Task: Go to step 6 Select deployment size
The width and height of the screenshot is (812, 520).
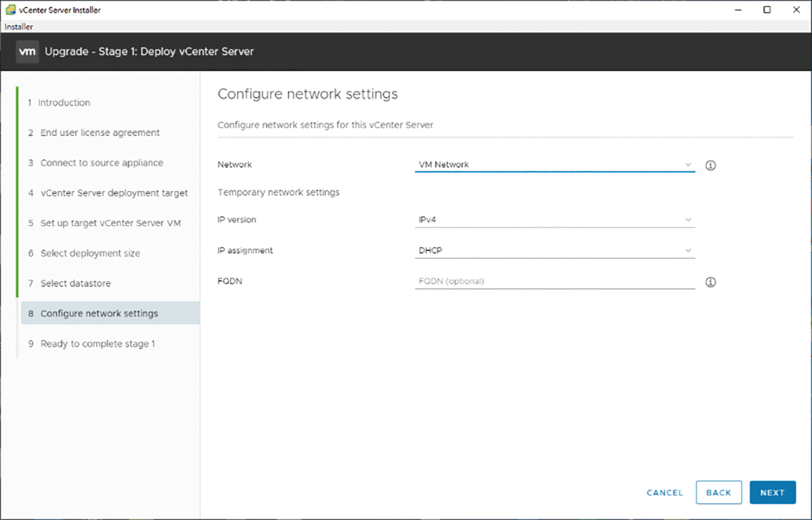Action: click(84, 254)
